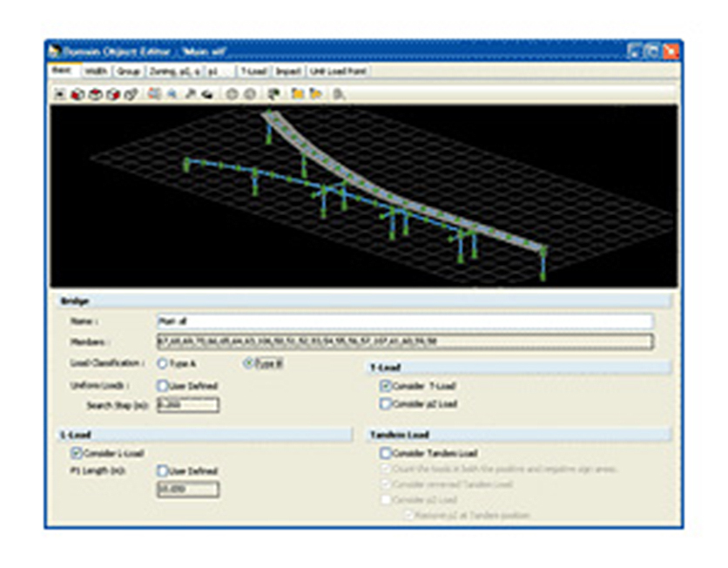This screenshot has width=728, height=568.
Task: Click the right grey circular toolbar icon
Action: point(250,94)
